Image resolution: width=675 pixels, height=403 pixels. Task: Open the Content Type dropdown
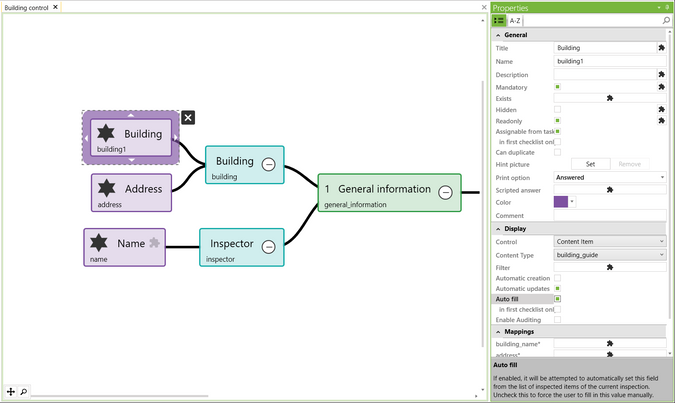pyautogui.click(x=661, y=255)
